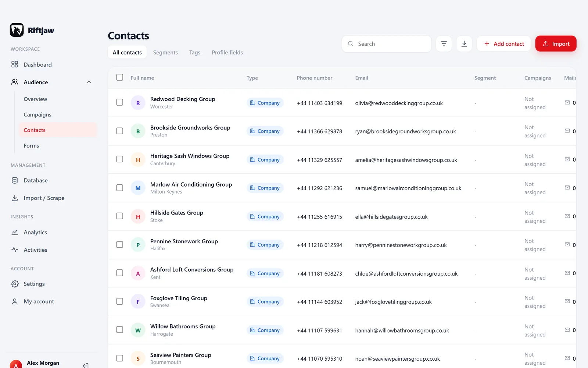588x368 pixels.
Task: Click the Import / Scrape download icon
Action: [x=15, y=198]
